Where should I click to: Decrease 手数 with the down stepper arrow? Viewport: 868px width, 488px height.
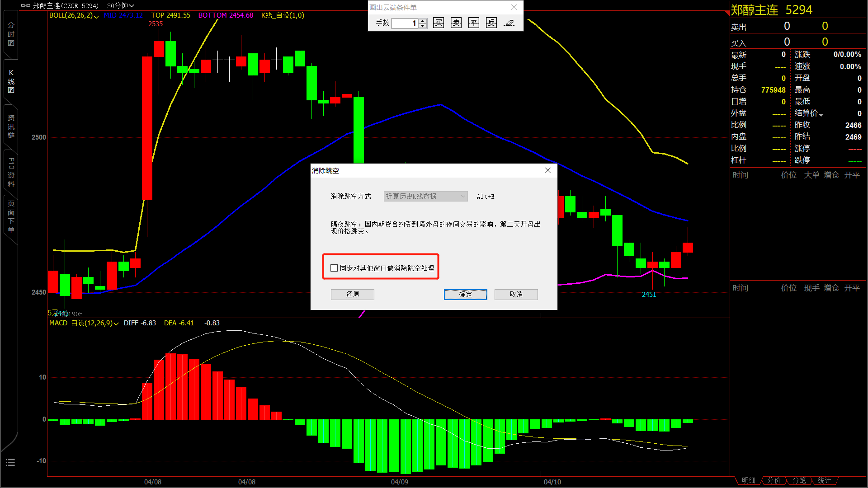click(x=423, y=26)
